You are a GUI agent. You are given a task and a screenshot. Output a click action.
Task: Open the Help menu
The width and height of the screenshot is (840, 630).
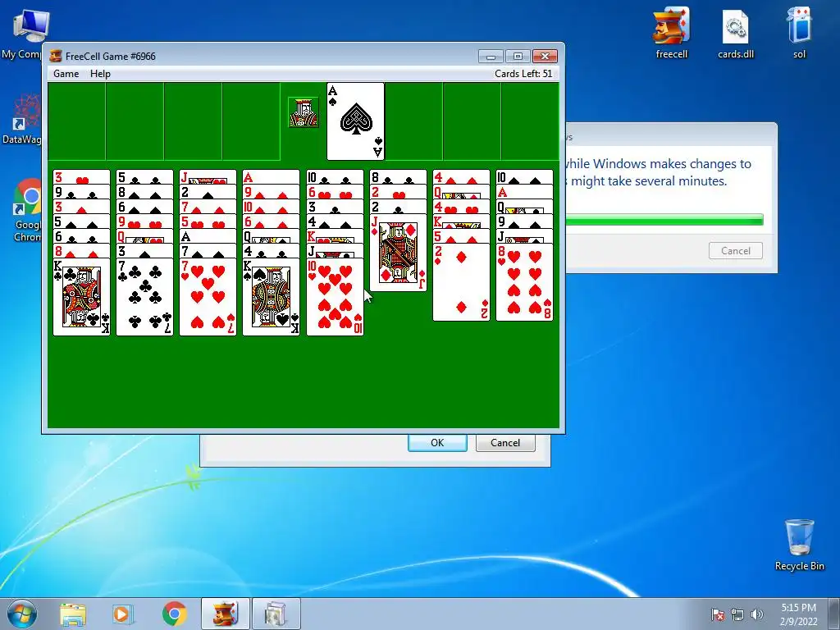point(100,73)
